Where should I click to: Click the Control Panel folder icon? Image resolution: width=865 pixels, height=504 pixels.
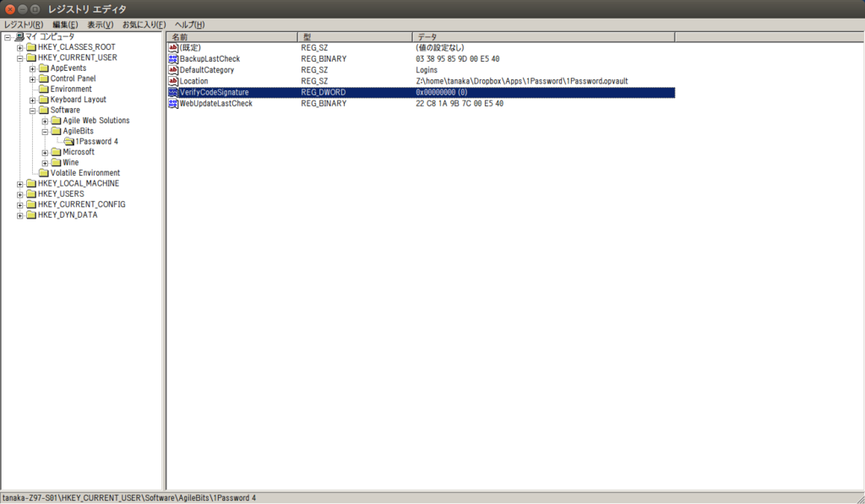point(44,79)
